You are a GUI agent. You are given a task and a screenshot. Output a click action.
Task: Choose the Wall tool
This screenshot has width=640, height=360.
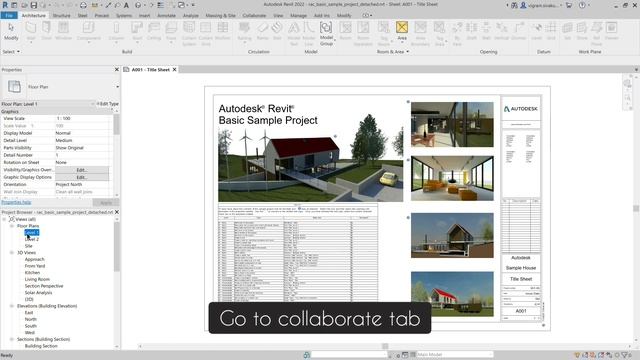point(31,31)
